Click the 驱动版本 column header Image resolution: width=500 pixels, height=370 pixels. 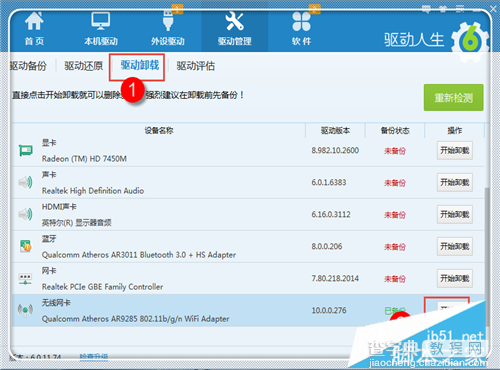pos(335,130)
